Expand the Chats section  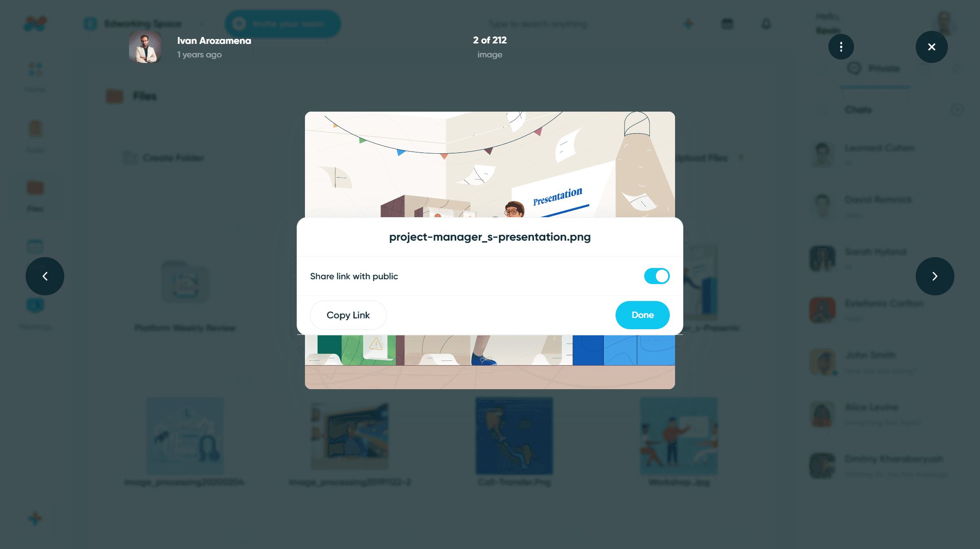tap(957, 110)
